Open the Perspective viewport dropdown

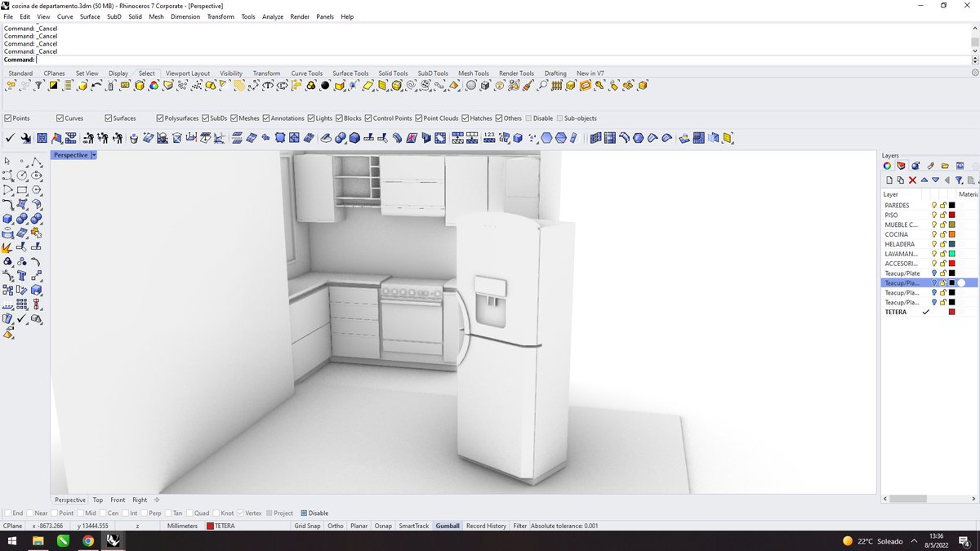pyautogui.click(x=93, y=155)
